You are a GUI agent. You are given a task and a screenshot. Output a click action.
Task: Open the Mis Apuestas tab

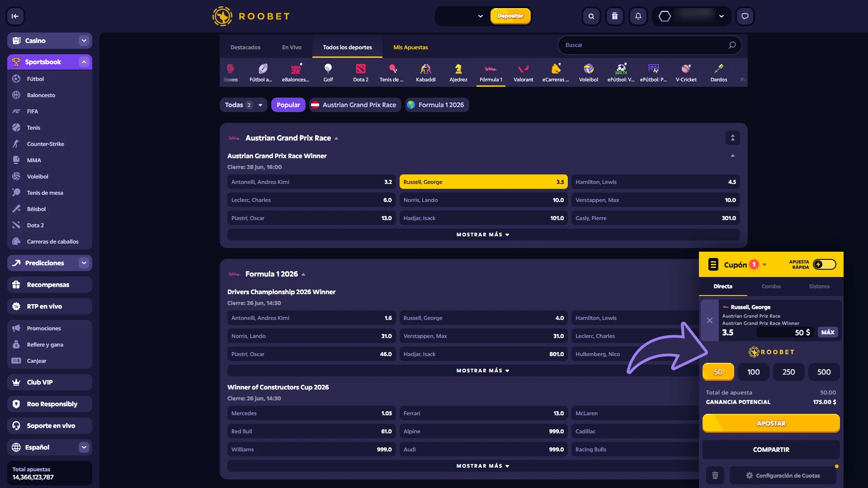410,47
